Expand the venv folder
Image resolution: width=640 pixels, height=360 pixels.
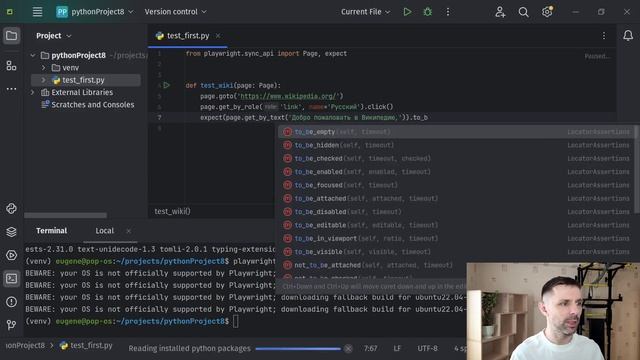point(44,68)
